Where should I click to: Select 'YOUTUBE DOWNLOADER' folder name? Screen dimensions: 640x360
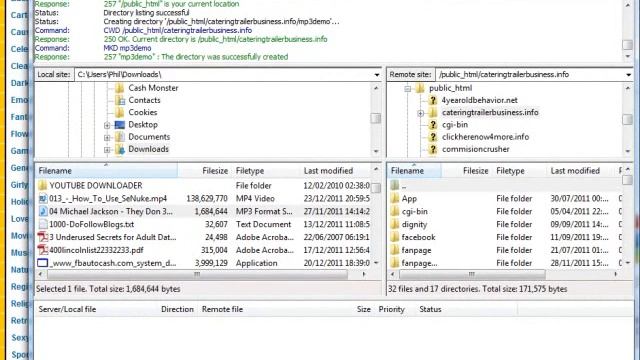click(x=96, y=186)
